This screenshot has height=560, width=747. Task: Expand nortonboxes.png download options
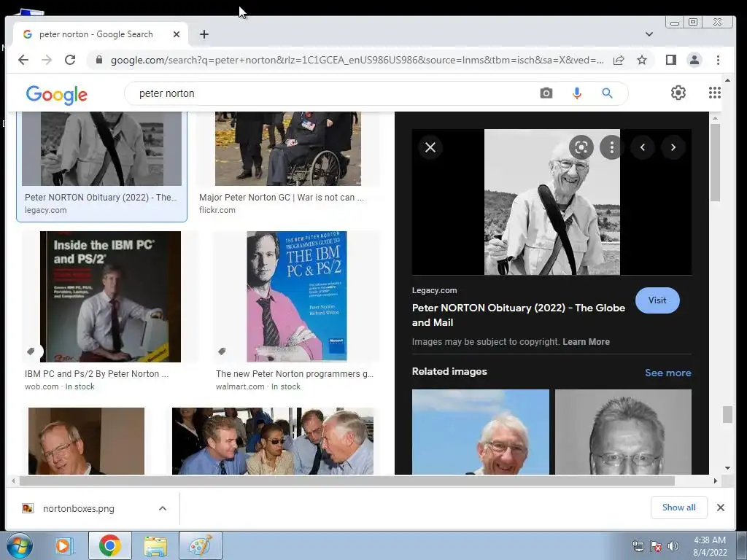163,508
